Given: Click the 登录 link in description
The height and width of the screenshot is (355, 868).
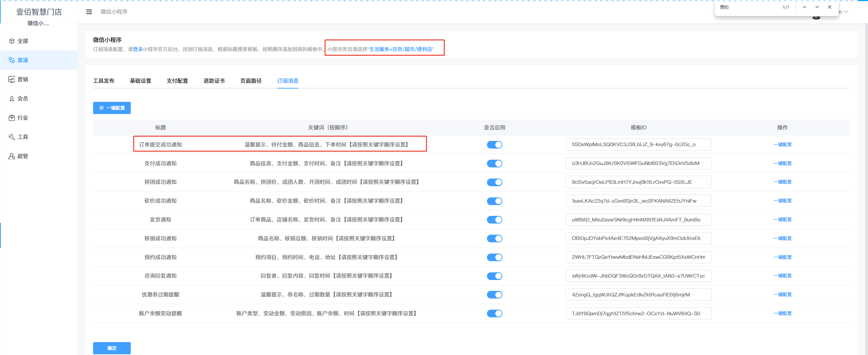Looking at the screenshot, I should point(138,49).
